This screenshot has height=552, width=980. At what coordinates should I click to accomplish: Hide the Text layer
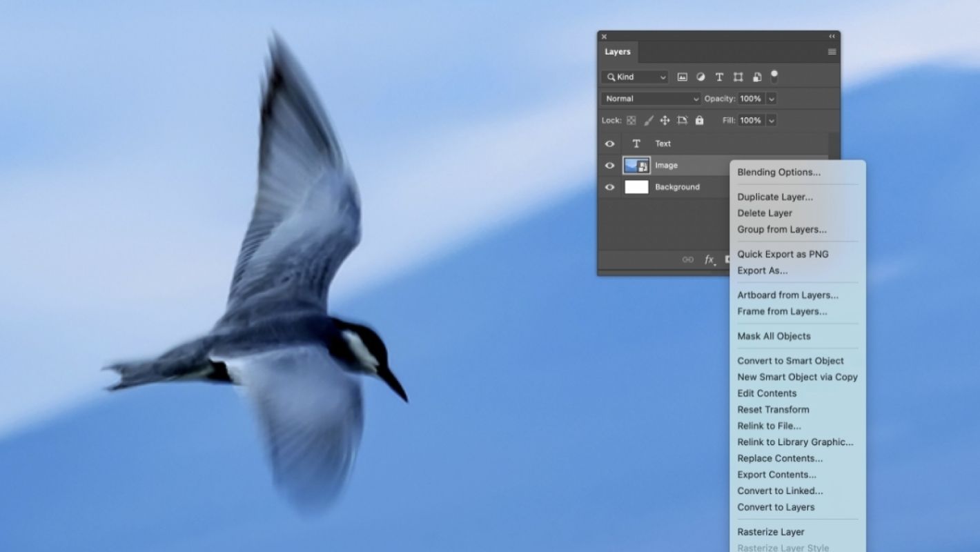click(609, 144)
